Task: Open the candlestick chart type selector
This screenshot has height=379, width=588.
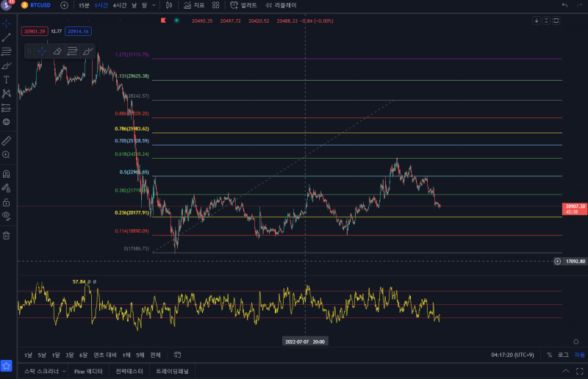Action: (169, 5)
